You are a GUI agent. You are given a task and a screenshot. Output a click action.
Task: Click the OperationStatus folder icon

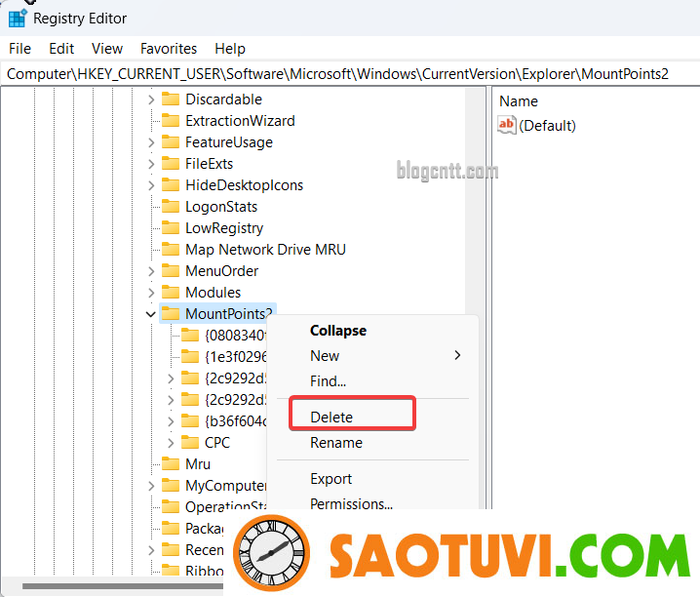click(x=170, y=506)
